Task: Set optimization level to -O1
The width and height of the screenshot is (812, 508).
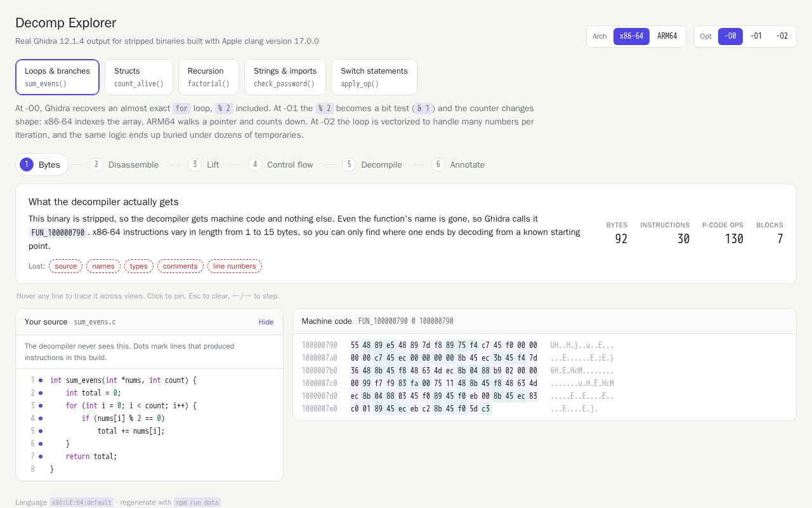Action: click(756, 36)
